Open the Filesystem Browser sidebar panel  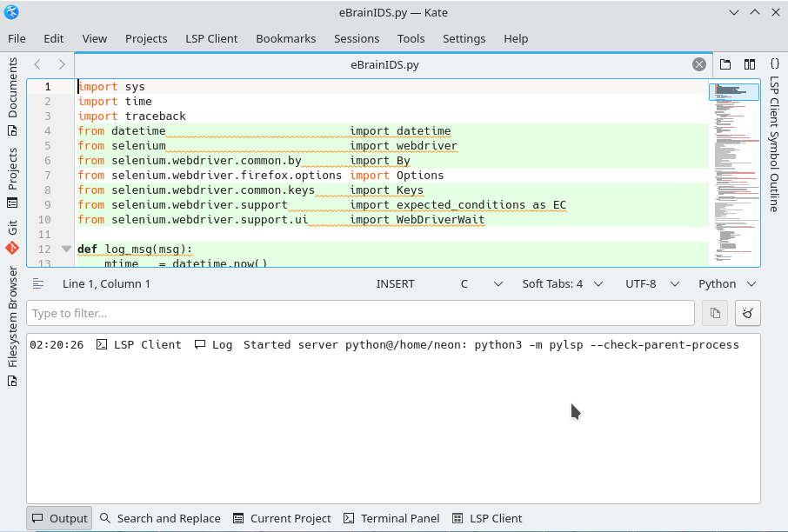pyautogui.click(x=12, y=326)
